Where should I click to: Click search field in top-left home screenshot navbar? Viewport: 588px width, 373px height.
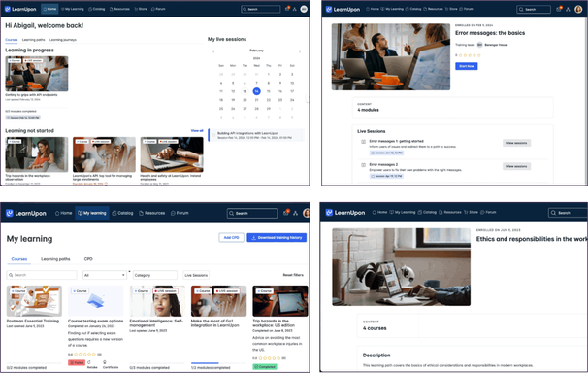[x=261, y=9]
